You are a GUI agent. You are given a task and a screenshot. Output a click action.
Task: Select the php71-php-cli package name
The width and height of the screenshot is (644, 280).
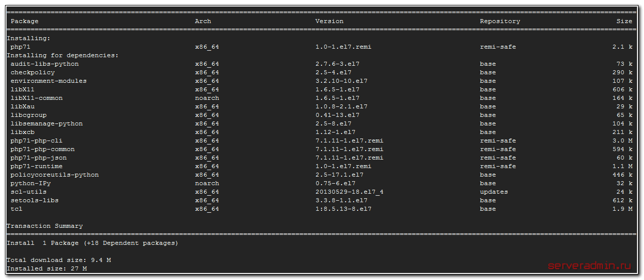(x=37, y=141)
